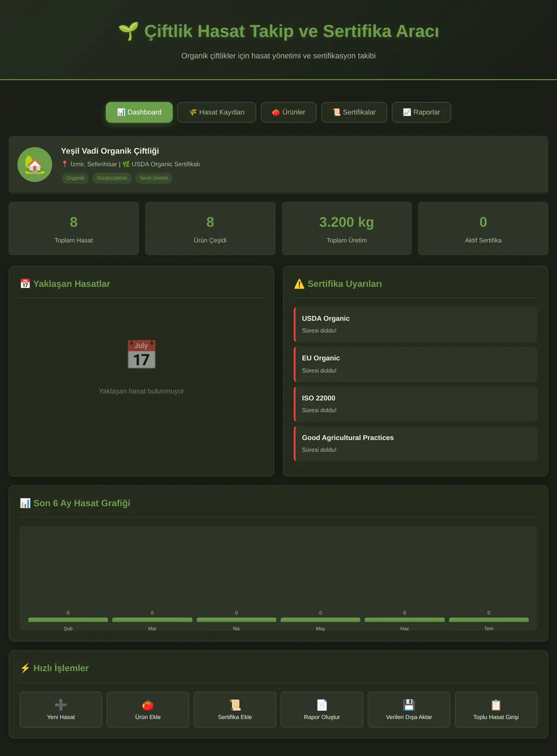This screenshot has height=756, width=557.
Task: Click the farm name Yeşil Vadi Organik Çiftliği
Action: [110, 151]
